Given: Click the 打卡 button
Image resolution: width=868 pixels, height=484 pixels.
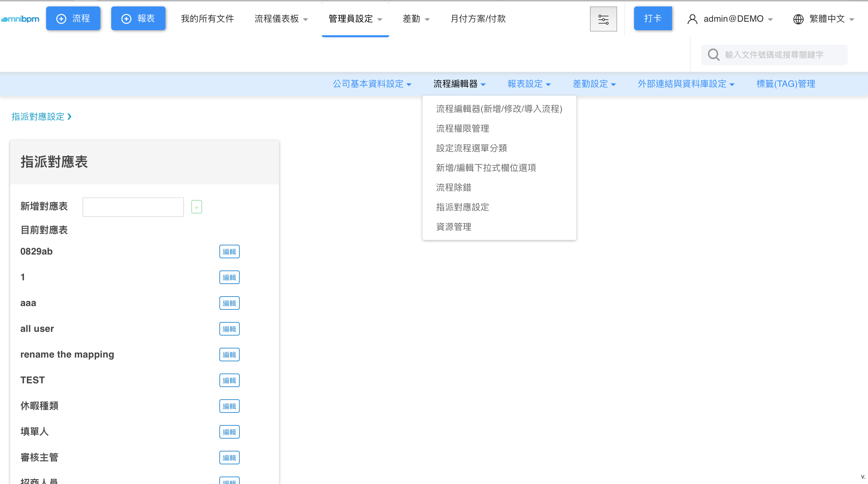Looking at the screenshot, I should click(653, 19).
